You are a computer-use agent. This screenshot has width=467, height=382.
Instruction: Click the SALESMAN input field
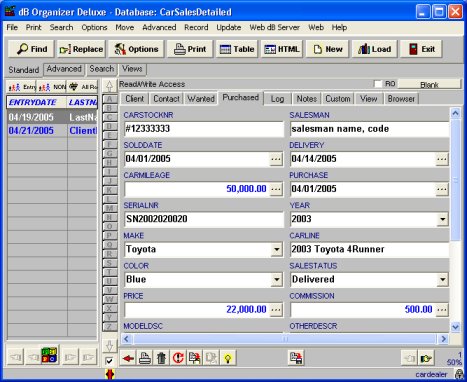(x=369, y=129)
